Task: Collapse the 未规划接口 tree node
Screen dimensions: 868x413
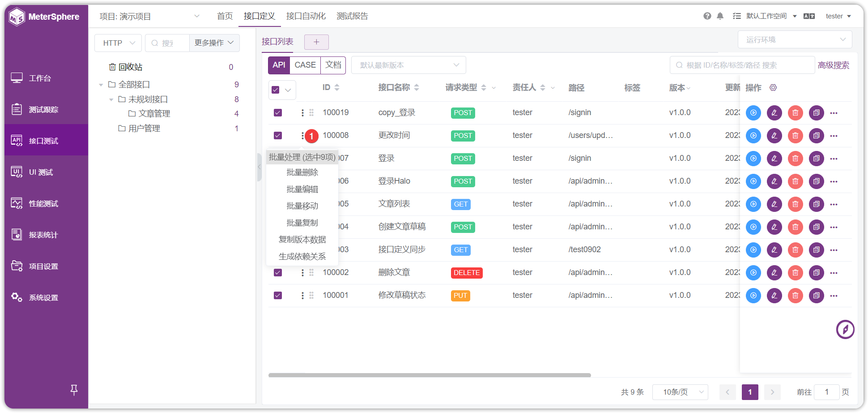Action: [111, 99]
